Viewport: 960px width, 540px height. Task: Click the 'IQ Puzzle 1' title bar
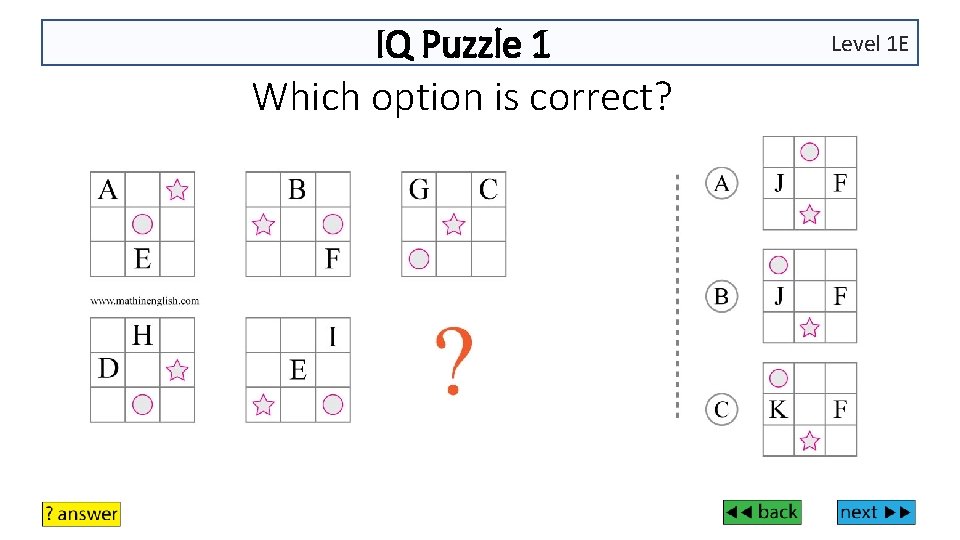(480, 42)
